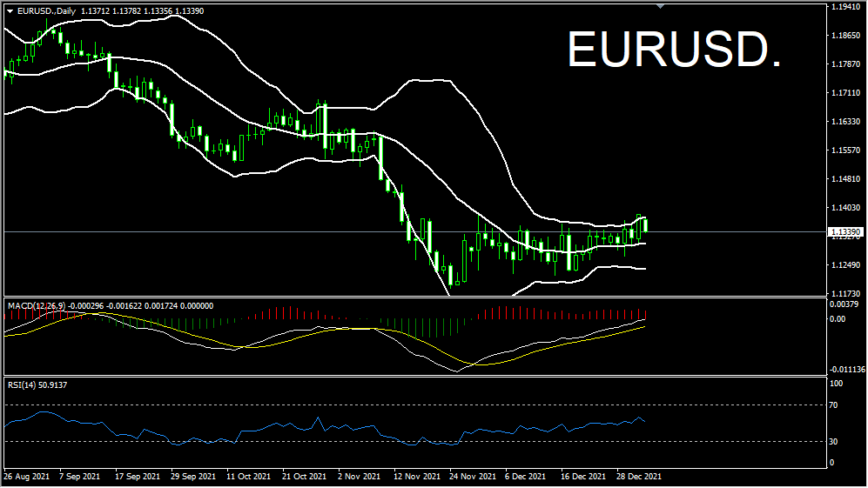This screenshot has height=488, width=868.
Task: Click the 1.16330 price scale label
Action: point(845,122)
